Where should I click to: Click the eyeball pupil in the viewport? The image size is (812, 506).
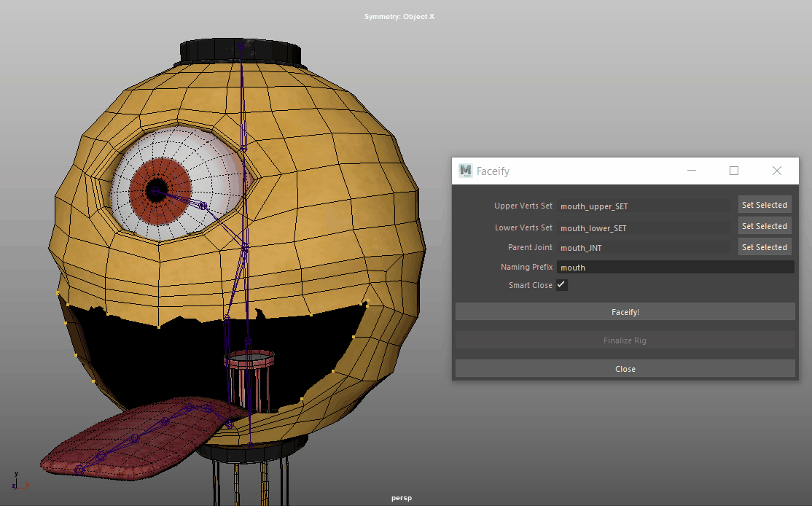coord(156,190)
